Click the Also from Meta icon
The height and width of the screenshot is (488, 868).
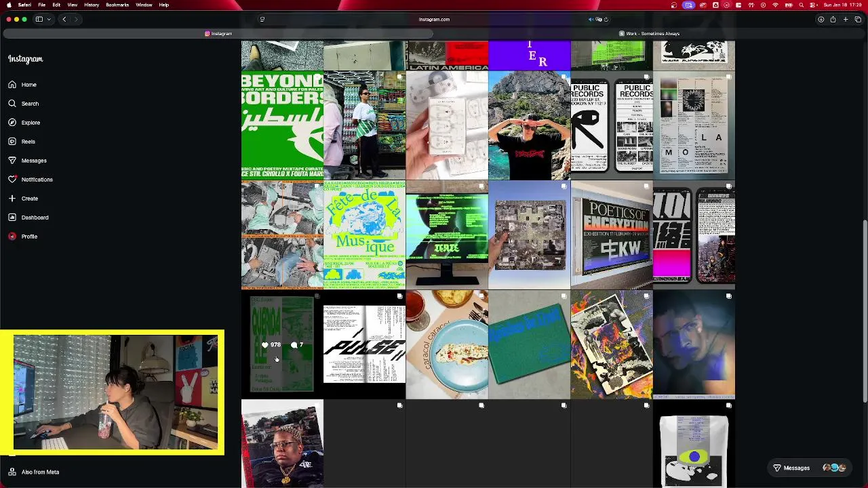pos(12,472)
